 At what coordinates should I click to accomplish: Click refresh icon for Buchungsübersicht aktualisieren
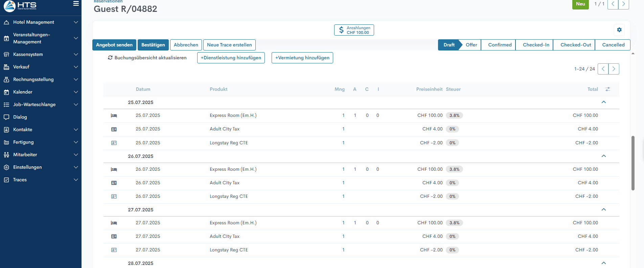pyautogui.click(x=110, y=58)
